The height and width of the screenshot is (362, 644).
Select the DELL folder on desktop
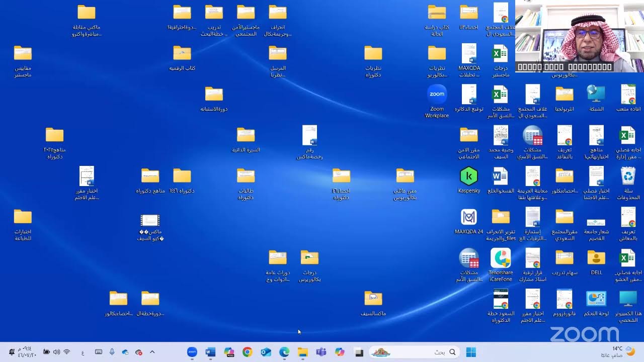tap(596, 262)
